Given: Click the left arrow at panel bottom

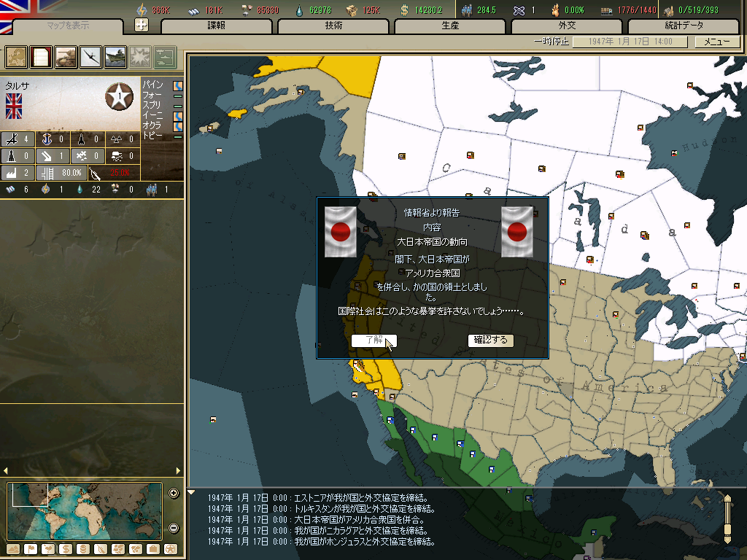Looking at the screenshot, I should point(6,471).
